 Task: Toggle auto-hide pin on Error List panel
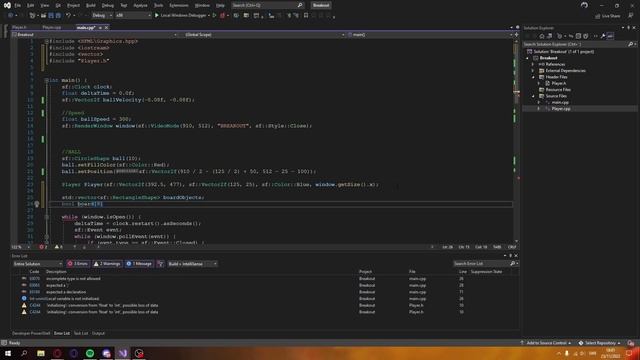coord(510,256)
